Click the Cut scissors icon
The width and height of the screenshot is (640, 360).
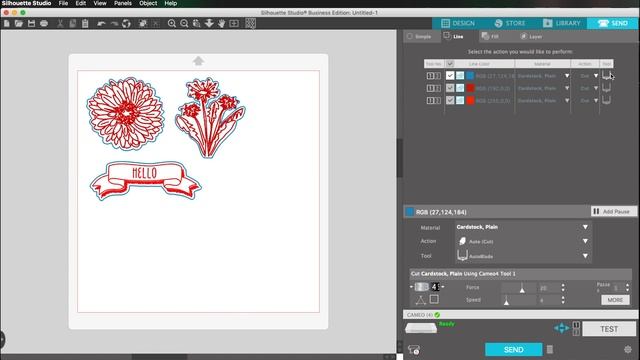click(x=60, y=23)
